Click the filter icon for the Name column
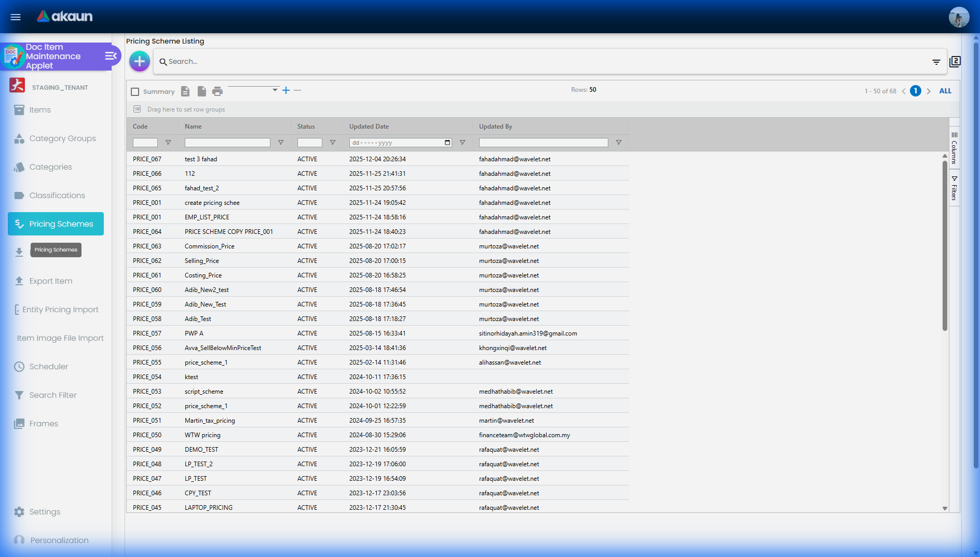 click(x=281, y=143)
